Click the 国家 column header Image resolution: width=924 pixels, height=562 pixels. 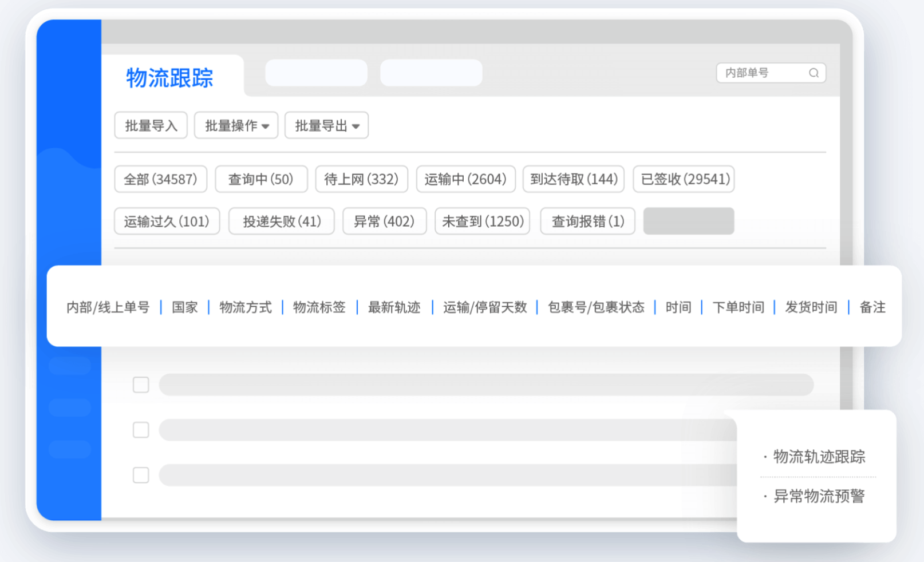(183, 307)
